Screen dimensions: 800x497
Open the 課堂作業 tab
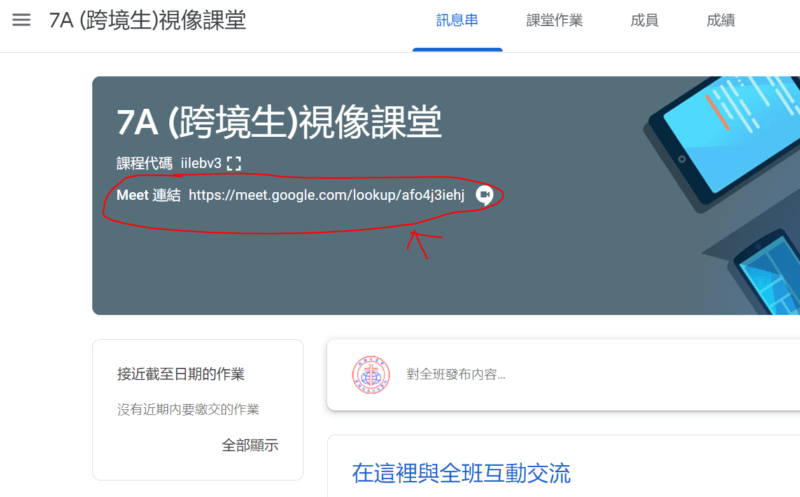point(554,21)
